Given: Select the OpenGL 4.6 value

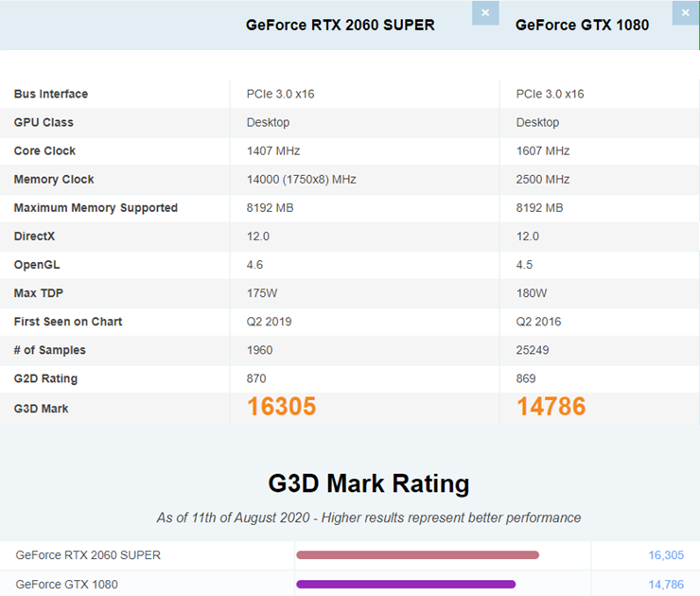Looking at the screenshot, I should point(254,265).
